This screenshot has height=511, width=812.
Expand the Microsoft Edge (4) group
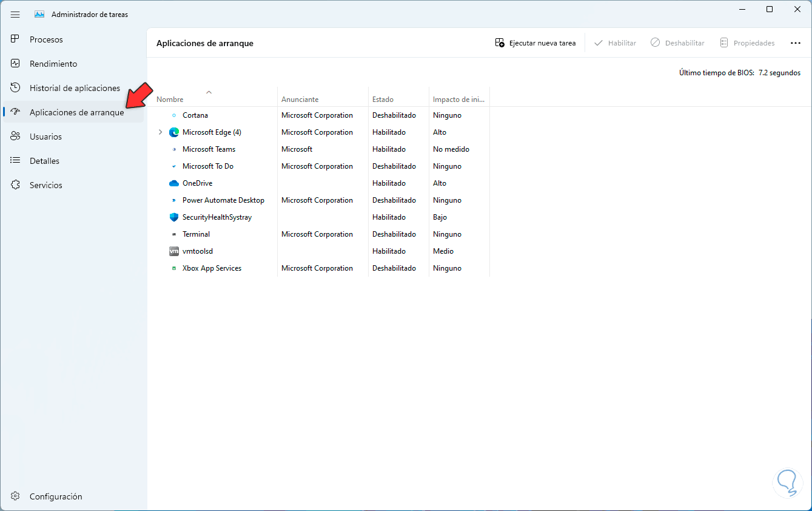tap(160, 132)
